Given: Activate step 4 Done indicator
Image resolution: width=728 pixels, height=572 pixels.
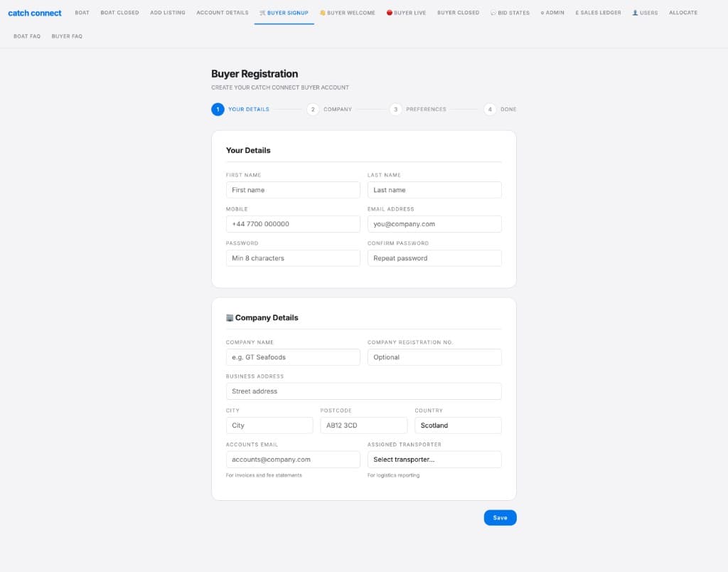Looking at the screenshot, I should (x=490, y=109).
